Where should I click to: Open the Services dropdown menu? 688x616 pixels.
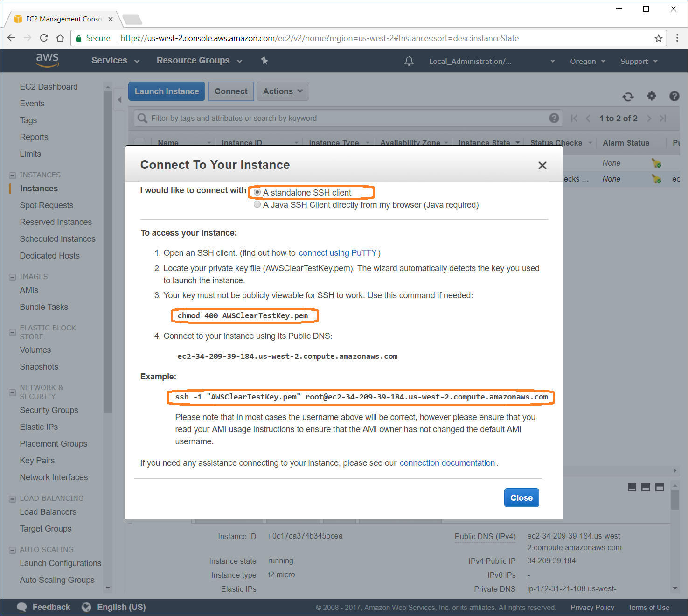coord(115,61)
